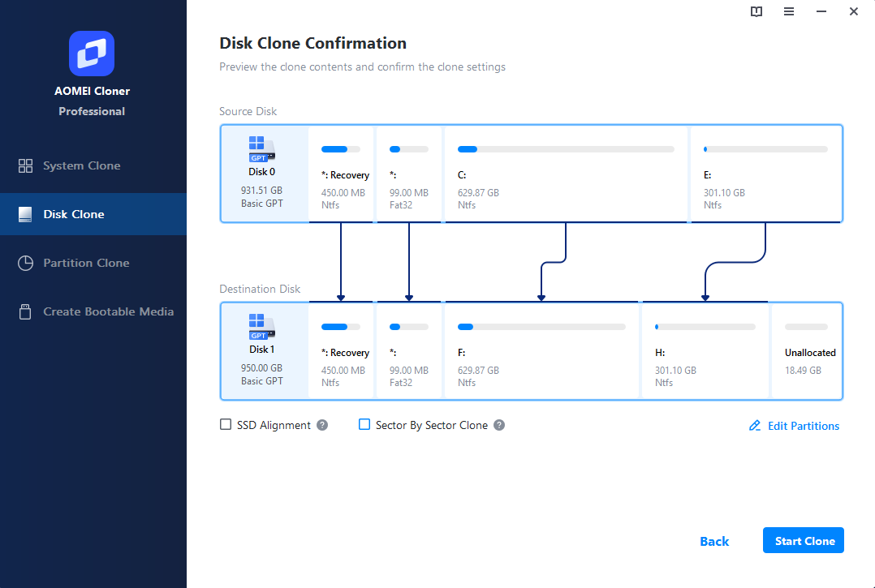
Task: Click the '931.51 GB' source disk size
Action: coord(261,190)
